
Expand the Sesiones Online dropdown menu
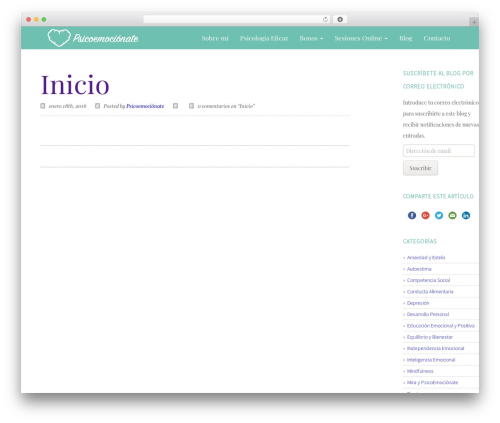(x=361, y=38)
